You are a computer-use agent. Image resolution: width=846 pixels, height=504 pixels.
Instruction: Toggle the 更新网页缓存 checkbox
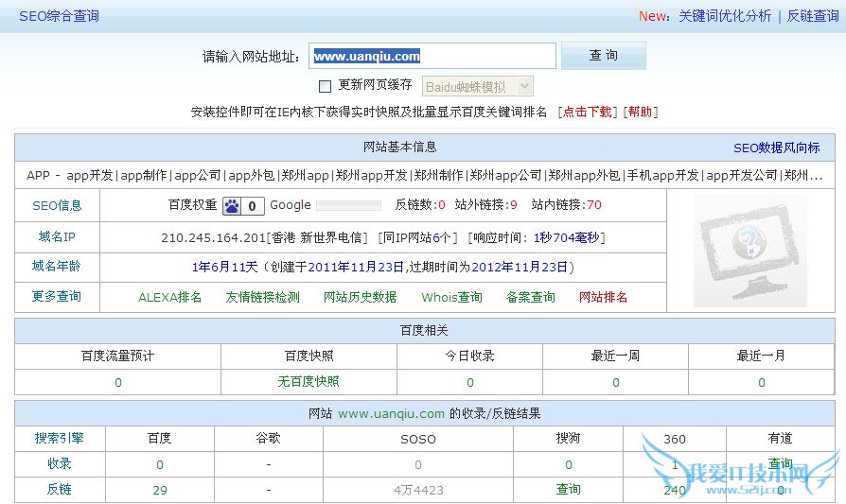pos(326,86)
